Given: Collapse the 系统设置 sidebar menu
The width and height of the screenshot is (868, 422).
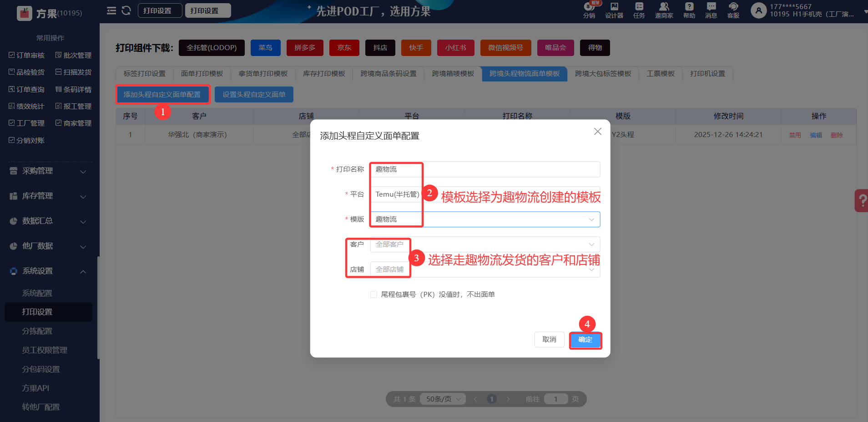Looking at the screenshot, I should pyautogui.click(x=48, y=271).
